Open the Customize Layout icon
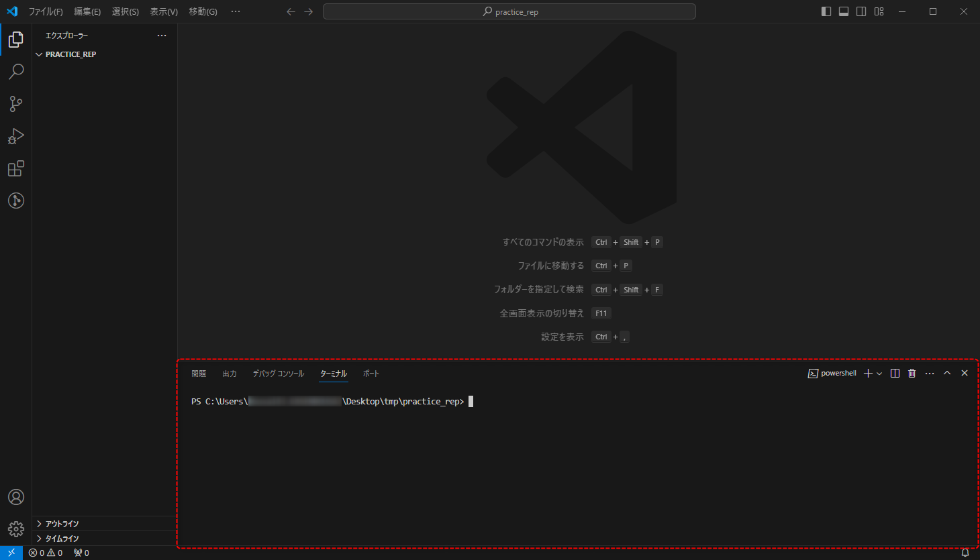Screen dimensions: 980x560 (x=879, y=11)
